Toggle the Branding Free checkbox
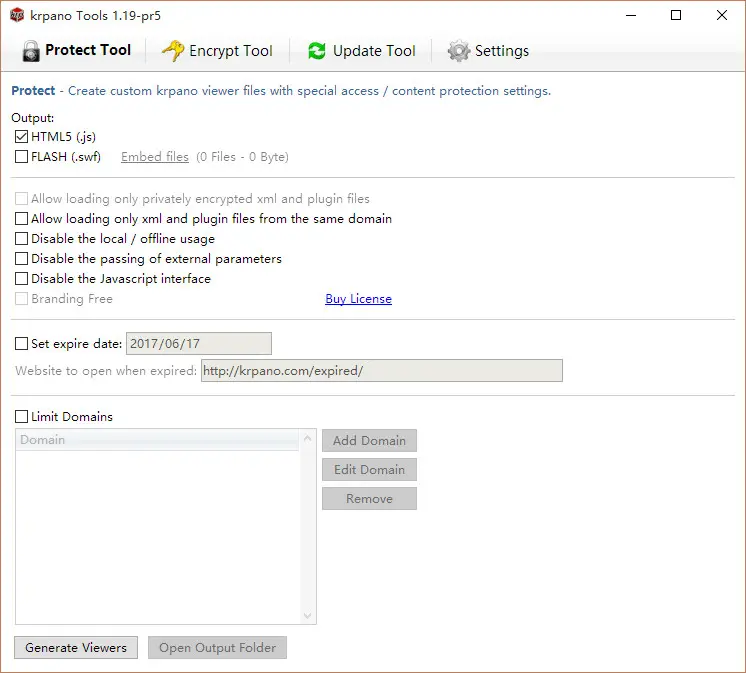The width and height of the screenshot is (746, 673). (21, 299)
